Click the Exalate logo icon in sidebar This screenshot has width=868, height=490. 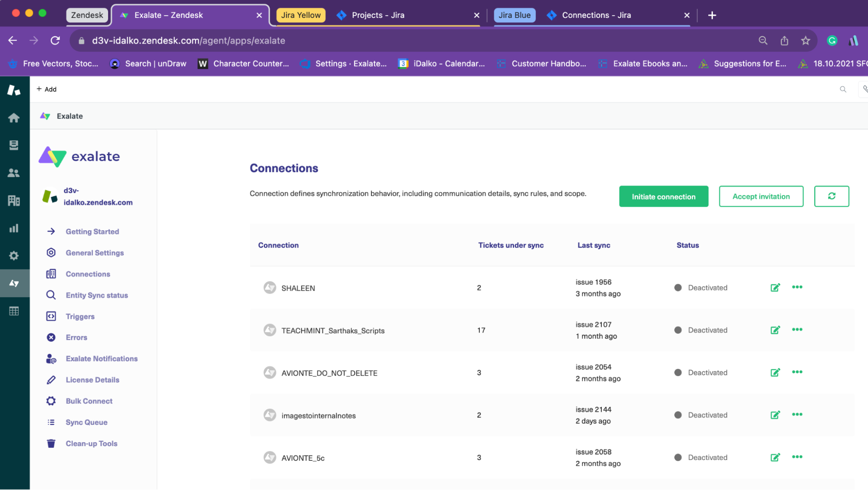click(14, 283)
